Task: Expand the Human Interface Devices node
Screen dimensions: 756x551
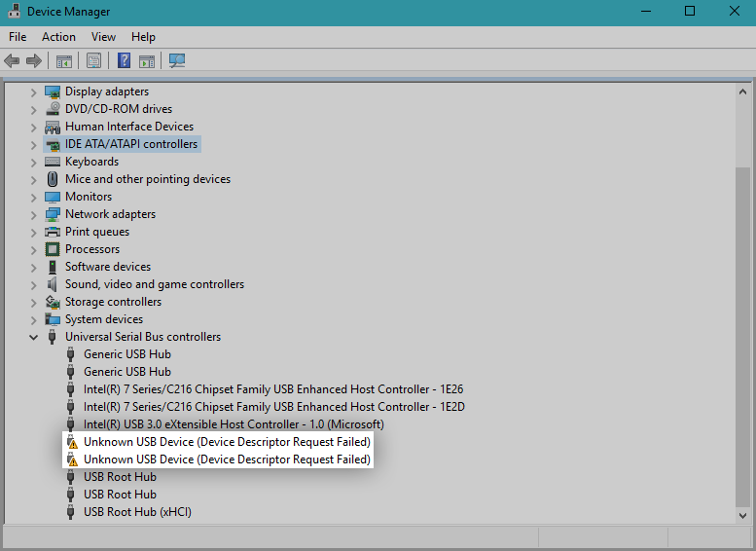Action: coord(33,128)
